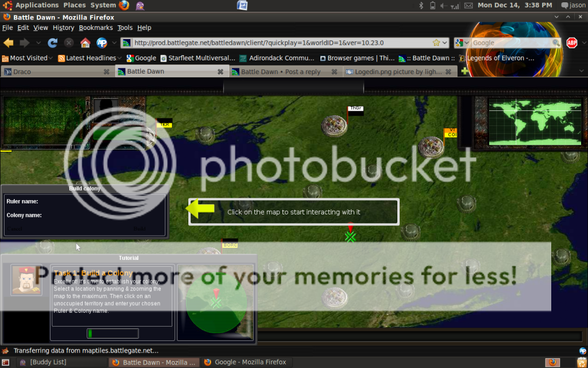The image size is (588, 368).
Task: Click Build in the Build colony dialog
Action: coord(139,228)
